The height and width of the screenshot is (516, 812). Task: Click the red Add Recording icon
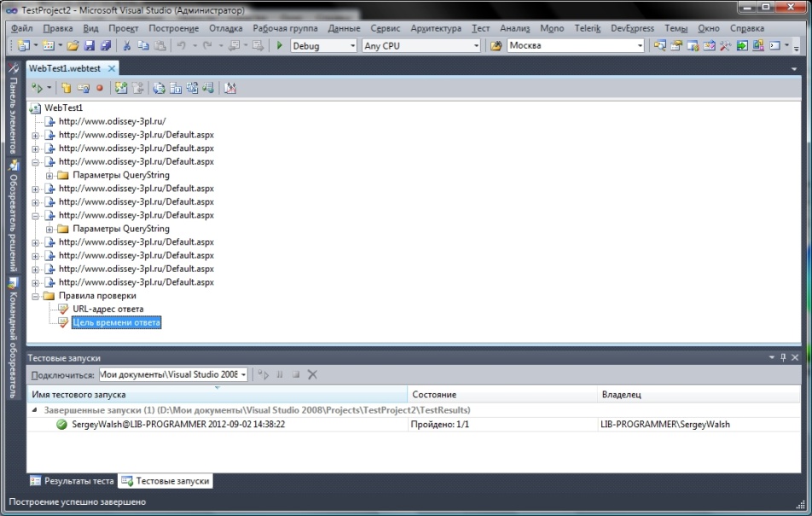click(100, 88)
